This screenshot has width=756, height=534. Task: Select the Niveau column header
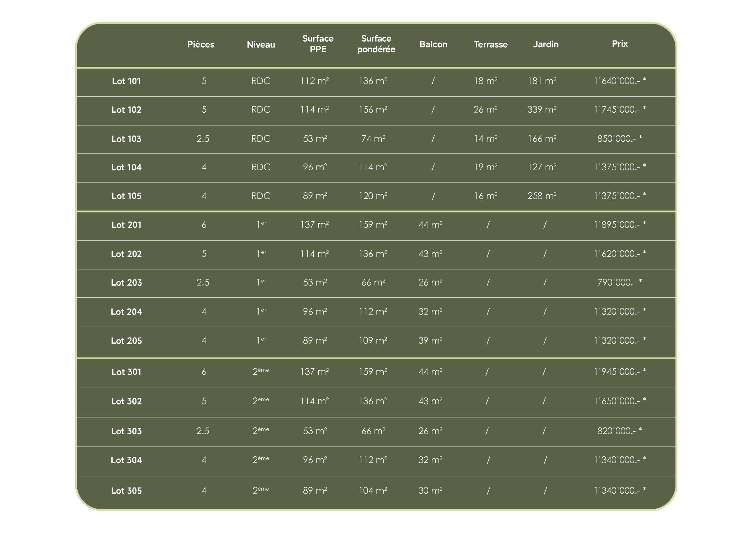[261, 45]
